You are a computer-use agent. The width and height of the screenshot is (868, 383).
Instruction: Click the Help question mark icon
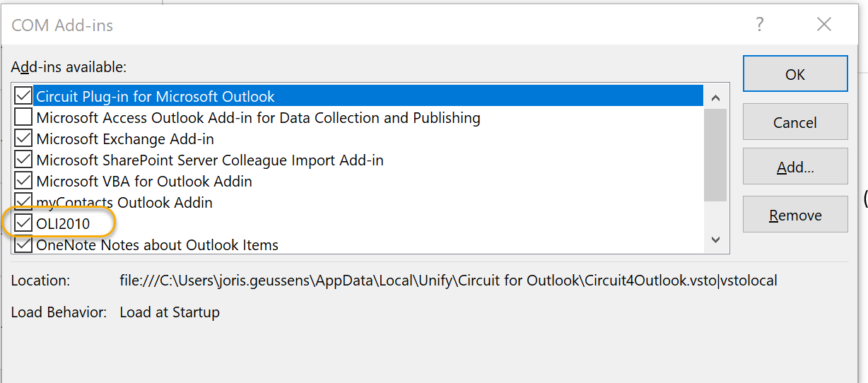[760, 25]
